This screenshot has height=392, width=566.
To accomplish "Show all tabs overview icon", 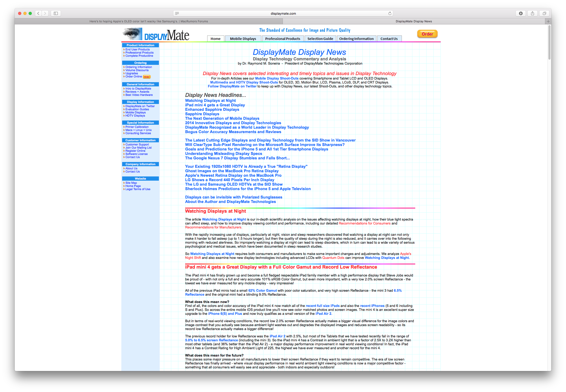I will point(544,13).
